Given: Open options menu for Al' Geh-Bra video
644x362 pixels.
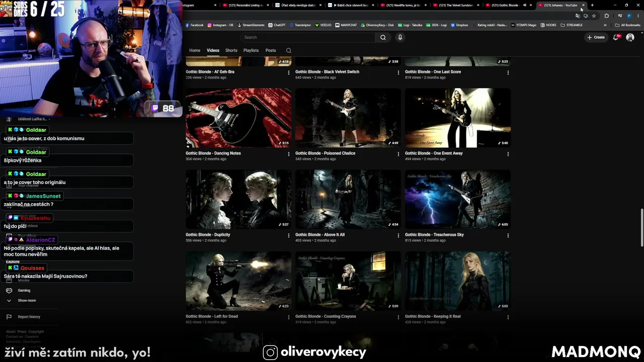Looking at the screenshot, I should pyautogui.click(x=289, y=72).
